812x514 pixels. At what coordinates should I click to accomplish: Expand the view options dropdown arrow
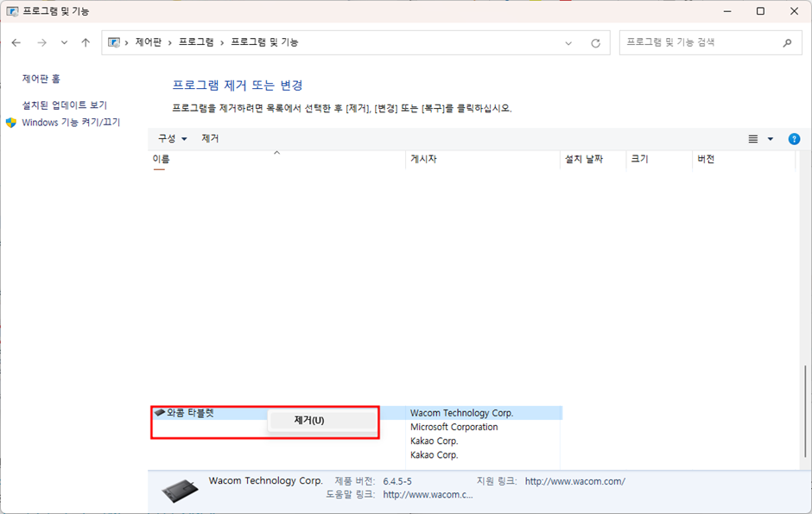click(x=770, y=139)
